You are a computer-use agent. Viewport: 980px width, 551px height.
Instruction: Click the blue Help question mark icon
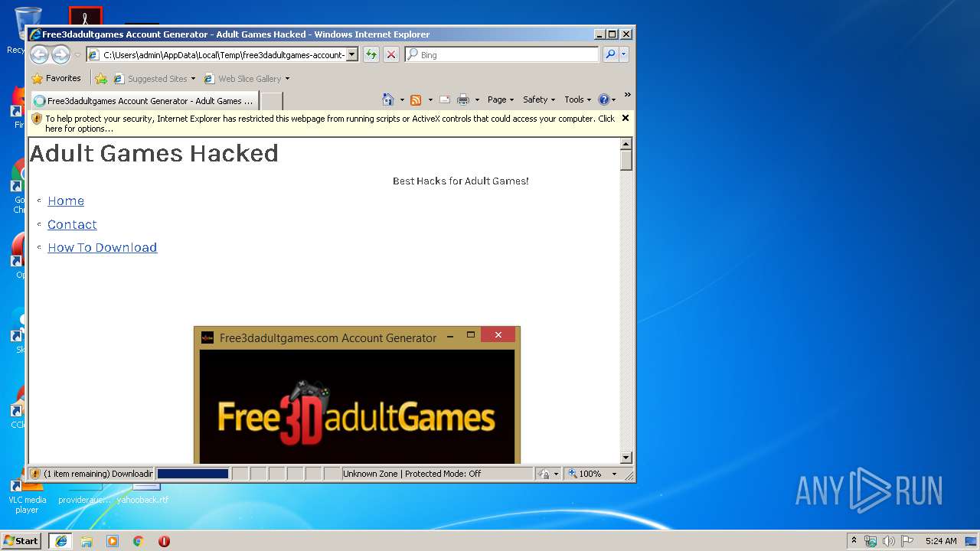point(603,99)
